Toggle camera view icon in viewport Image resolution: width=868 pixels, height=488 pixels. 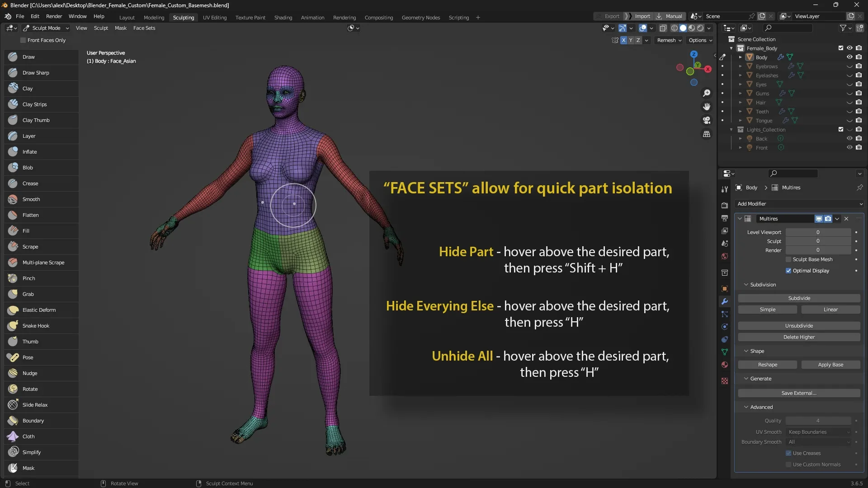707,120
